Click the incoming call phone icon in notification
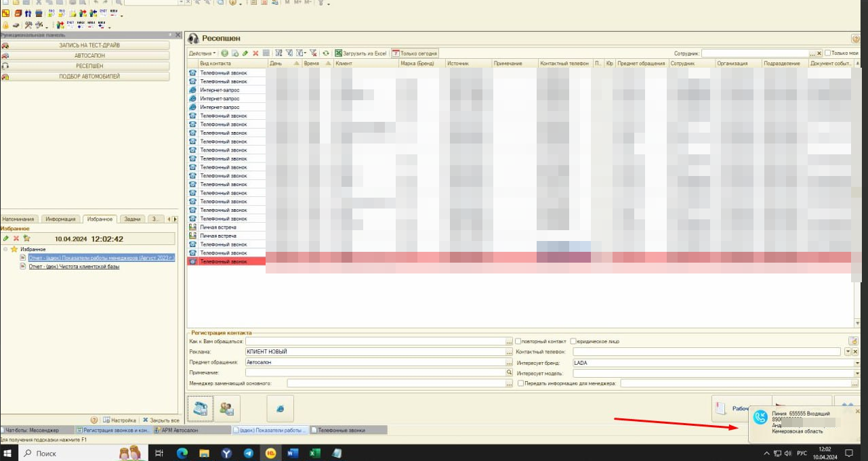This screenshot has height=461, width=868. [x=760, y=418]
